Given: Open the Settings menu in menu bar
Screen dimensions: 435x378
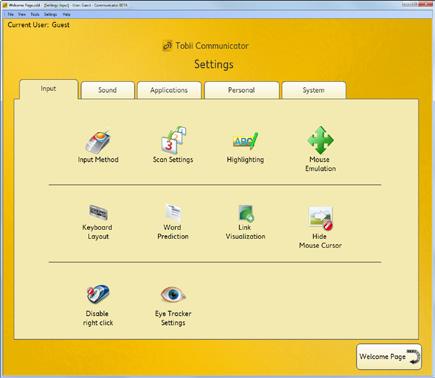Looking at the screenshot, I should (x=51, y=15).
